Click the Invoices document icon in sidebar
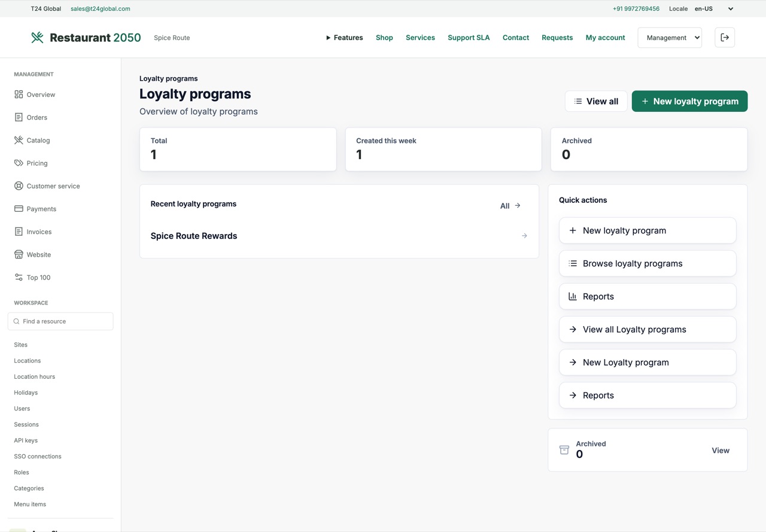Screen dimensions: 766x532 click(x=19, y=232)
